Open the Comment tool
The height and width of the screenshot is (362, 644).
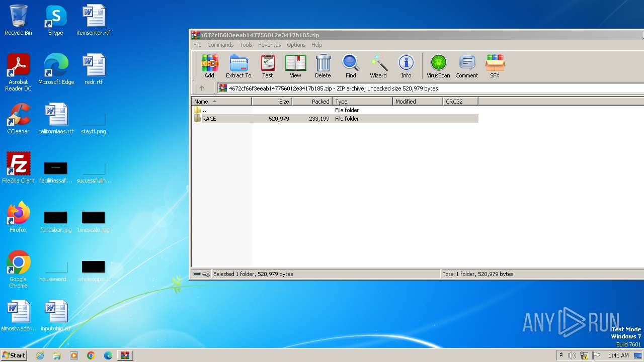467,66
